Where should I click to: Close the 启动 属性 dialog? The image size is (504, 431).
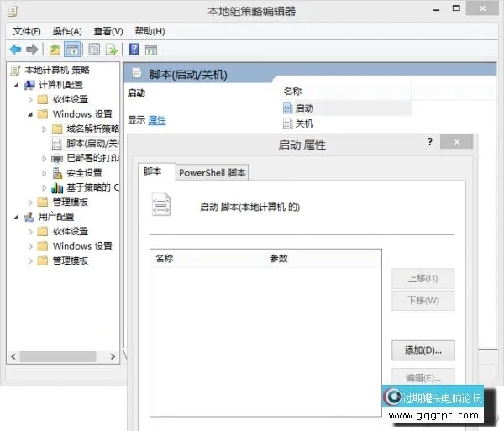point(456,142)
